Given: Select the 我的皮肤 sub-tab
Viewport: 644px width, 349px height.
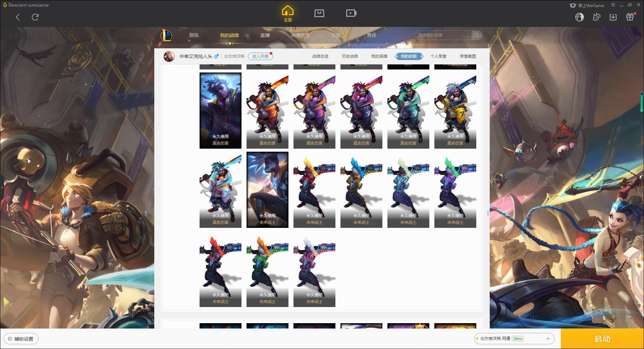Looking at the screenshot, I should pos(409,56).
